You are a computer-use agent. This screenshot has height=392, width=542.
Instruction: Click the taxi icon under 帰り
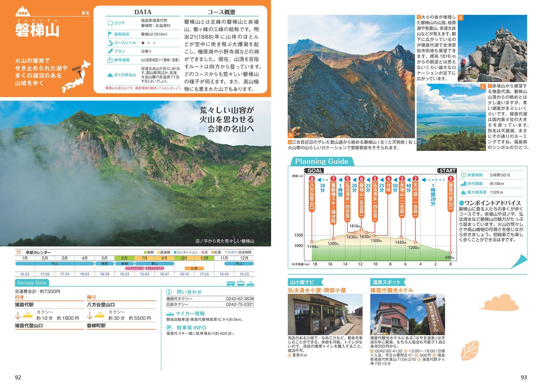pyautogui.click(x=100, y=315)
